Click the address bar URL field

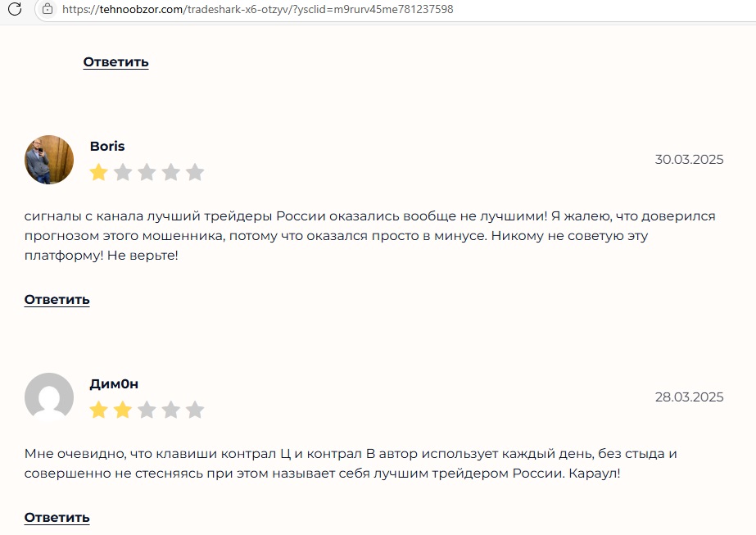(x=257, y=9)
